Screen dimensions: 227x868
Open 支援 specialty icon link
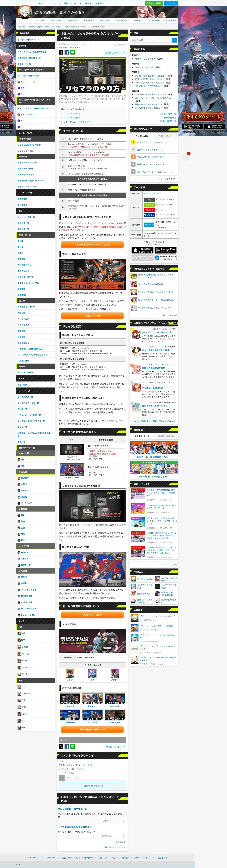19,528
